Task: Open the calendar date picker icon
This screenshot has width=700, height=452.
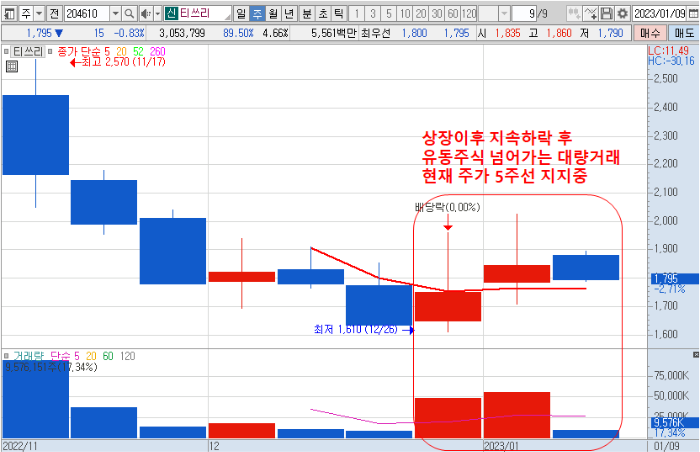Action: (693, 14)
